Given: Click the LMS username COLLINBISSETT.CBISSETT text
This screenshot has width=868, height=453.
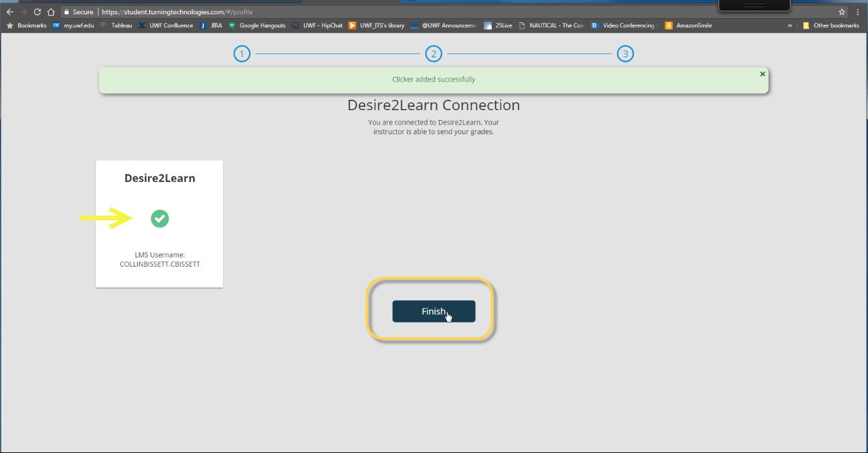Looking at the screenshot, I should click(x=160, y=265).
